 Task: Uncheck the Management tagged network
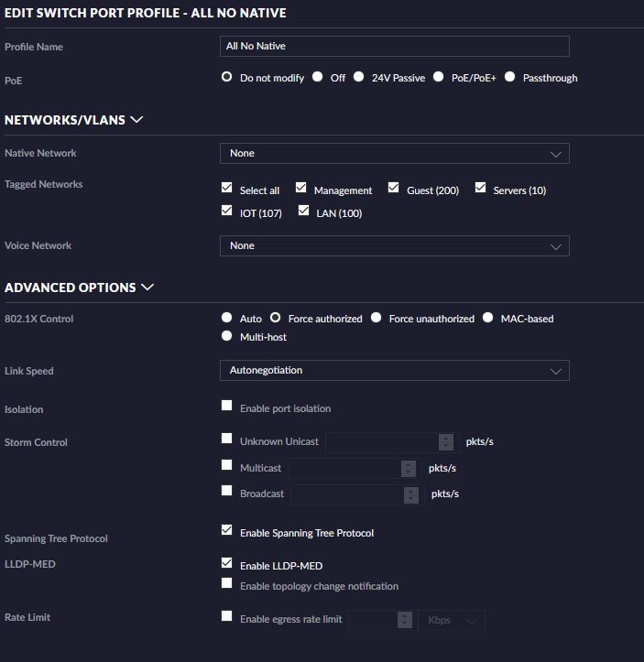click(300, 188)
